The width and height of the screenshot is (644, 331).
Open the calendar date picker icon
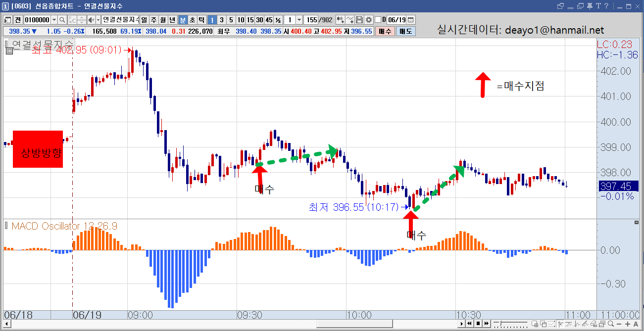point(410,20)
